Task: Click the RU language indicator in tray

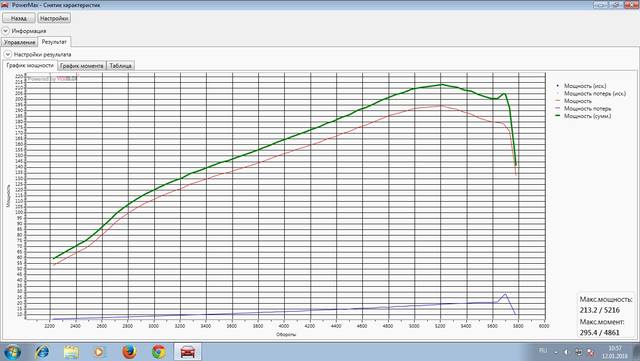Action: point(543,351)
